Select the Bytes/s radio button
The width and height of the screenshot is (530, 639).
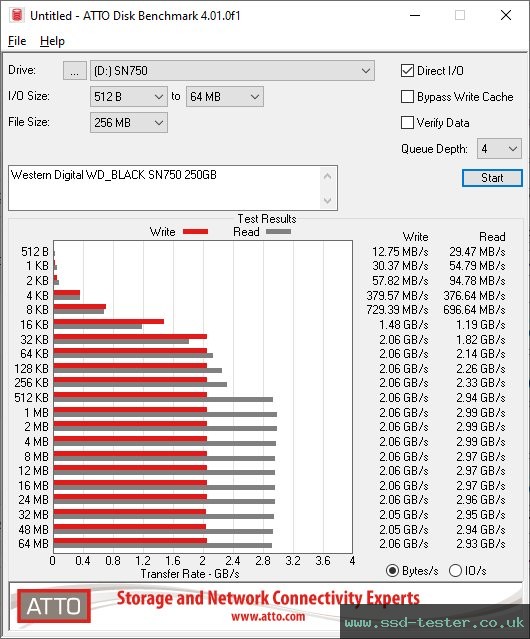click(392, 571)
